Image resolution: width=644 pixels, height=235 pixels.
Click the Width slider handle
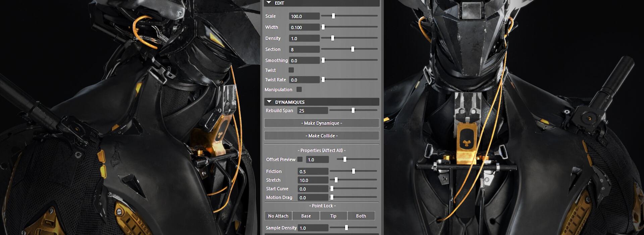323,27
